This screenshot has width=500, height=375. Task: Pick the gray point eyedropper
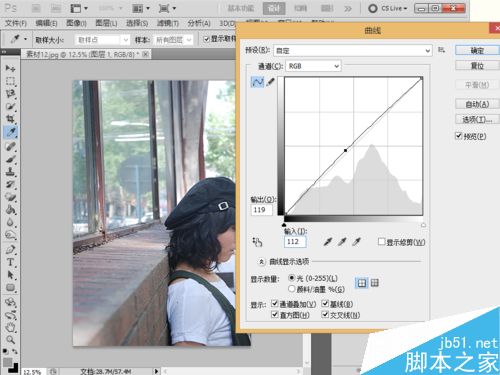click(x=342, y=242)
